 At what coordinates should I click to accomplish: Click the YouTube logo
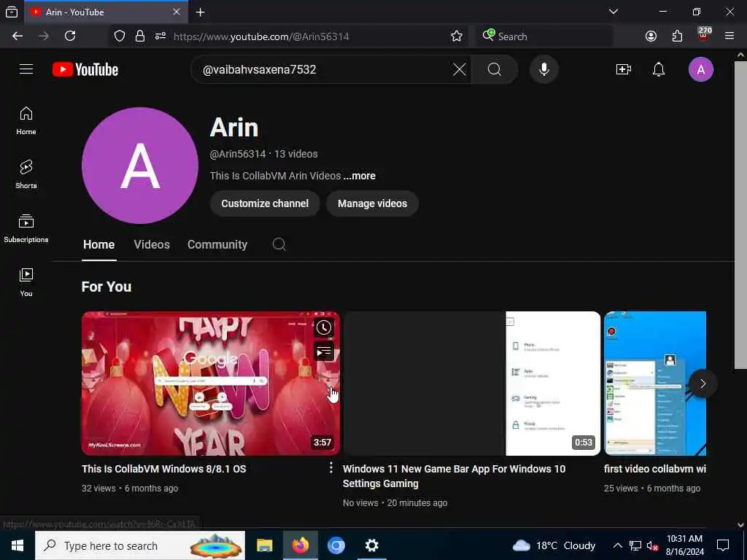point(85,69)
